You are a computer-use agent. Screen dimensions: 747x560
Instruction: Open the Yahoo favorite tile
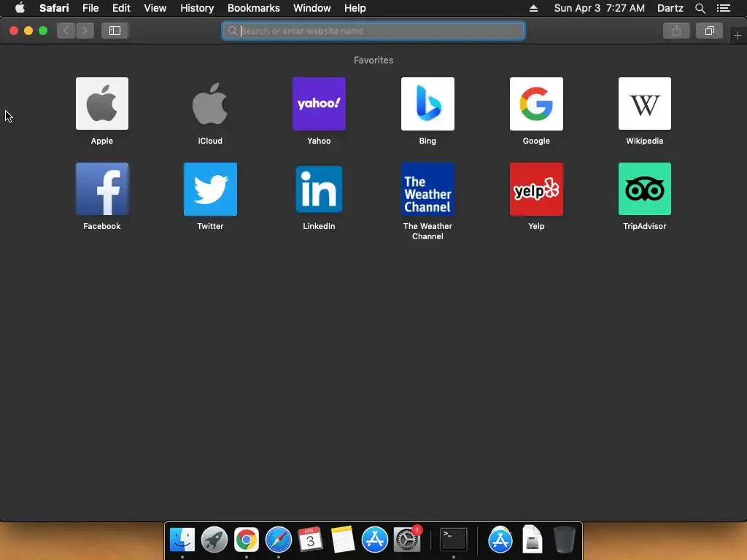[x=319, y=104]
